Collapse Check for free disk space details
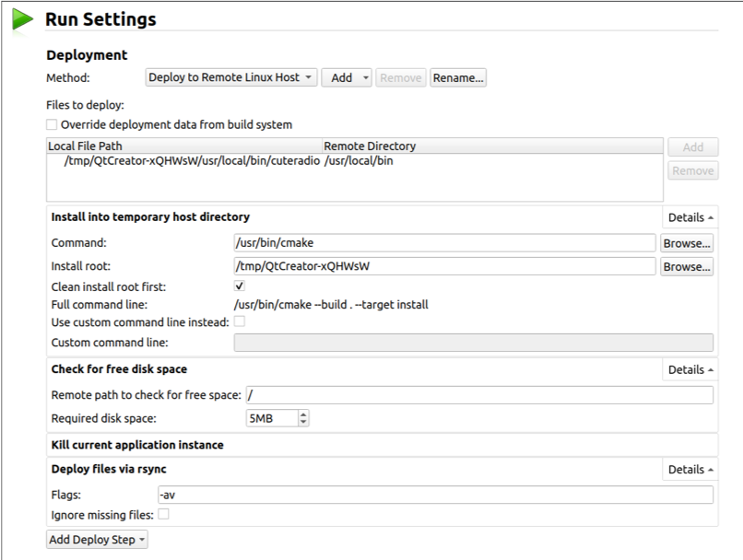Screen dimensions: 743x560 690,369
